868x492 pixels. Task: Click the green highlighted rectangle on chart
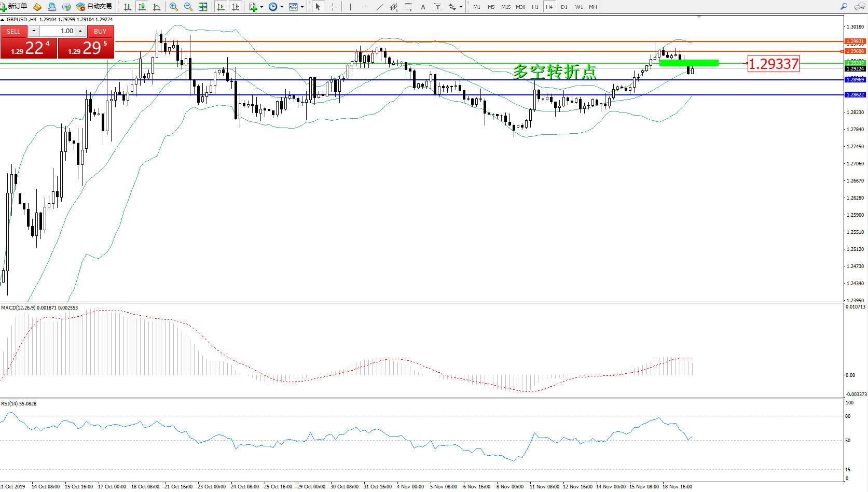pyautogui.click(x=688, y=63)
